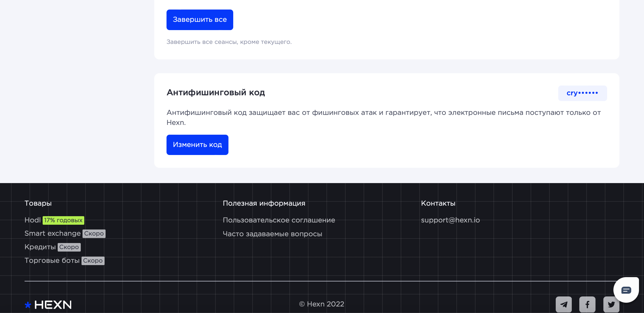Open the Telegram social icon
The width and height of the screenshot is (644, 313).
[563, 304]
